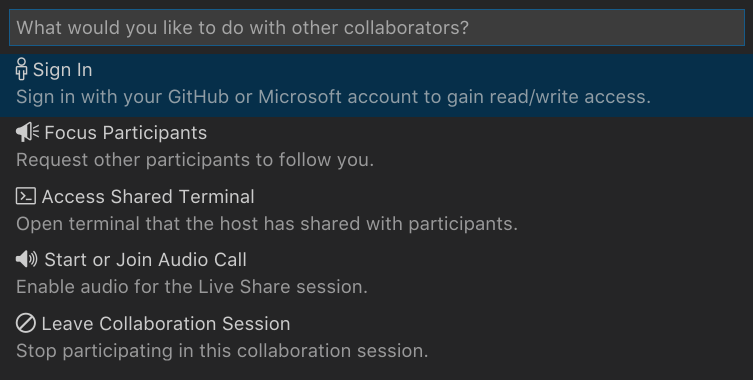The image size is (753, 380).
Task: Choose the Focus Participants command
Action: point(125,133)
